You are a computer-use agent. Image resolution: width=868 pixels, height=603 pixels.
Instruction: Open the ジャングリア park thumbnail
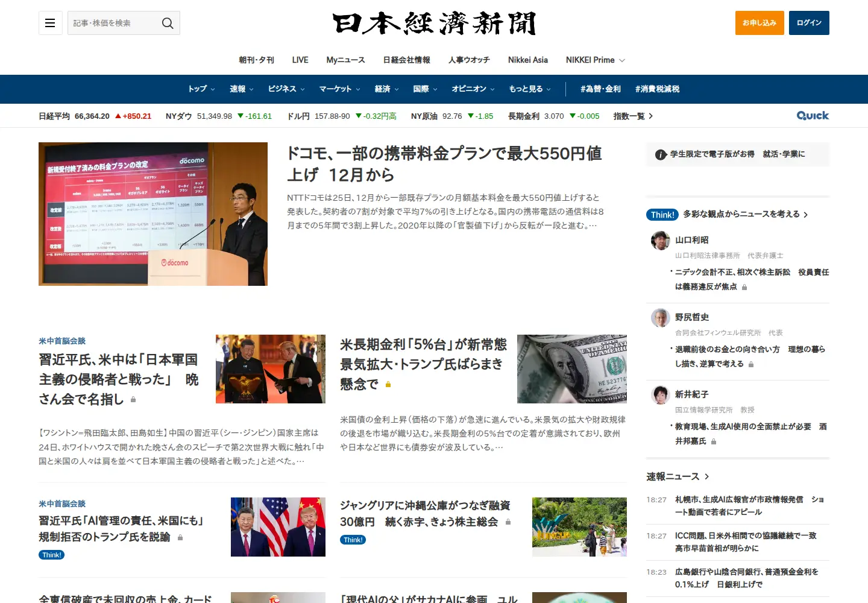click(x=579, y=527)
